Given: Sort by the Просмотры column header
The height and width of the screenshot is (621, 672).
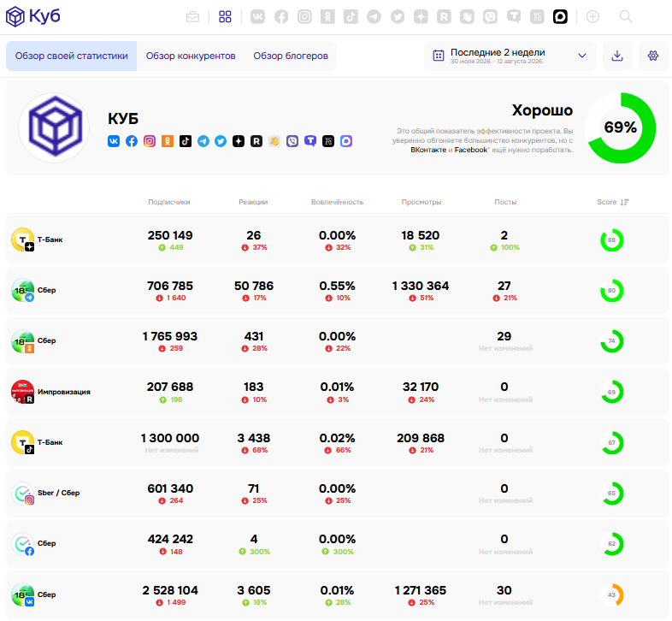Looking at the screenshot, I should click(x=421, y=202).
